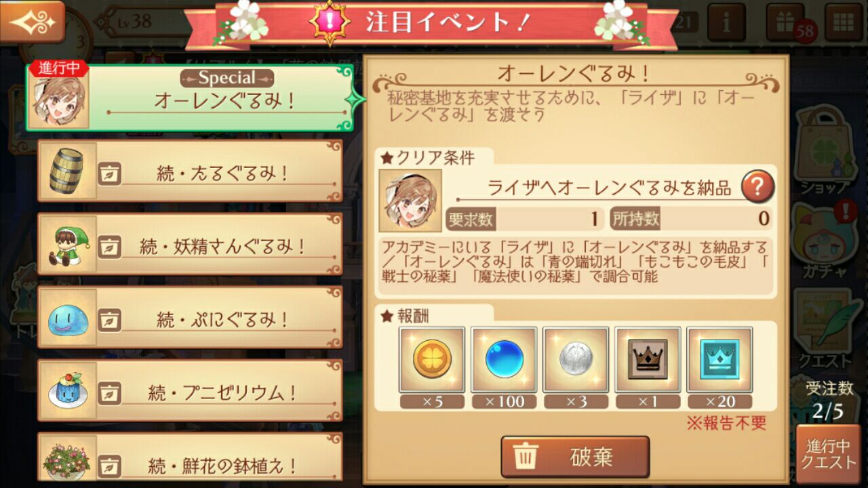The image size is (868, 488).
Task: Open the grid menu icon
Action: click(x=844, y=22)
